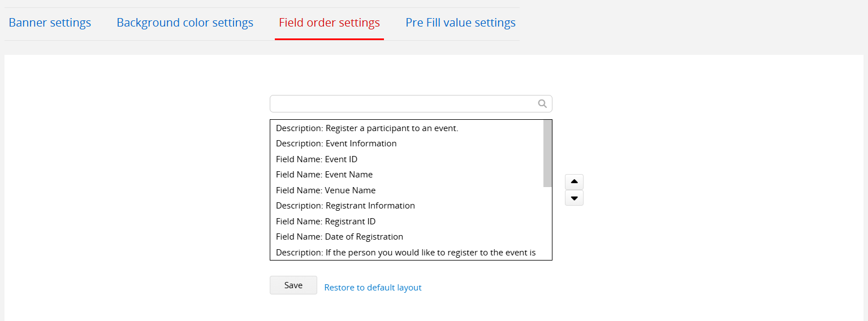The image size is (868, 321).
Task: Open the Banner settings tab
Action: coord(50,23)
